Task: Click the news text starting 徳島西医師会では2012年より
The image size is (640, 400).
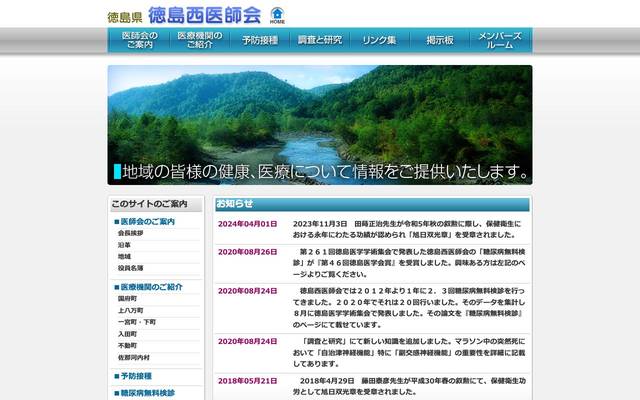Action: 409,308
